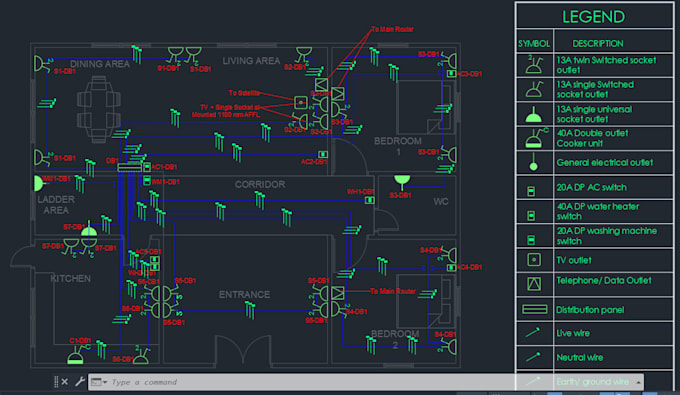The image size is (680, 395).
Task: Select 40A double outlet cooker unit symbol in legend
Action: point(536,138)
